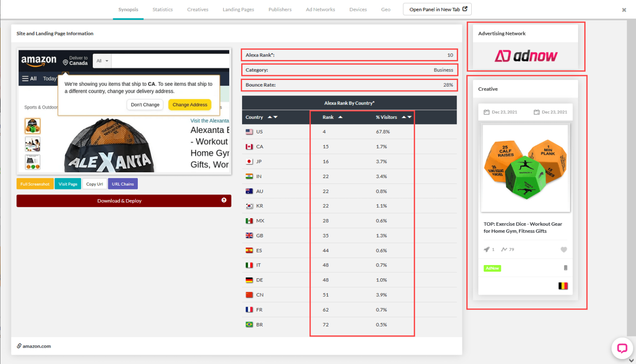Switch to the Statistics tab
Image resolution: width=636 pixels, height=364 pixels.
(163, 9)
